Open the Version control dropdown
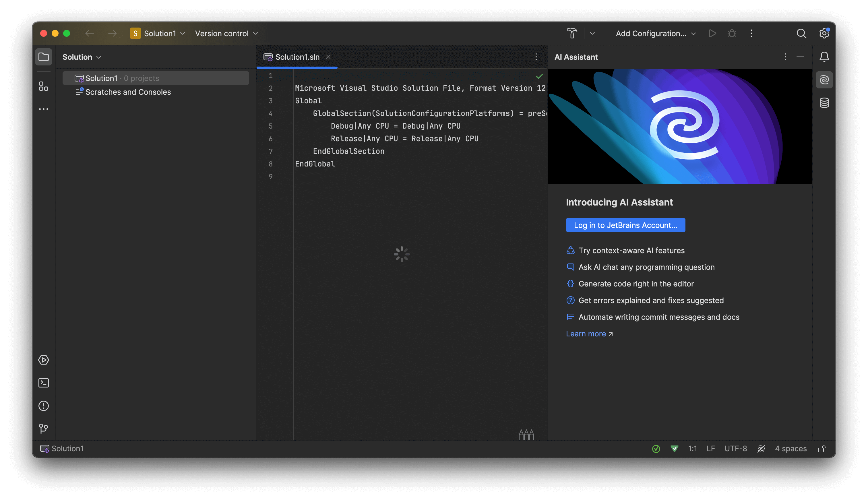 [x=226, y=33]
